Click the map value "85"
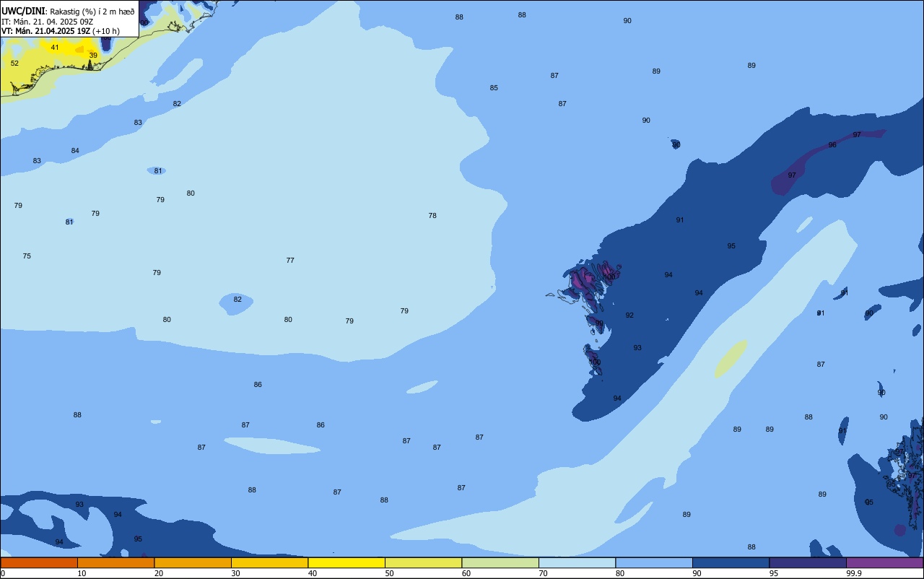 [494, 88]
